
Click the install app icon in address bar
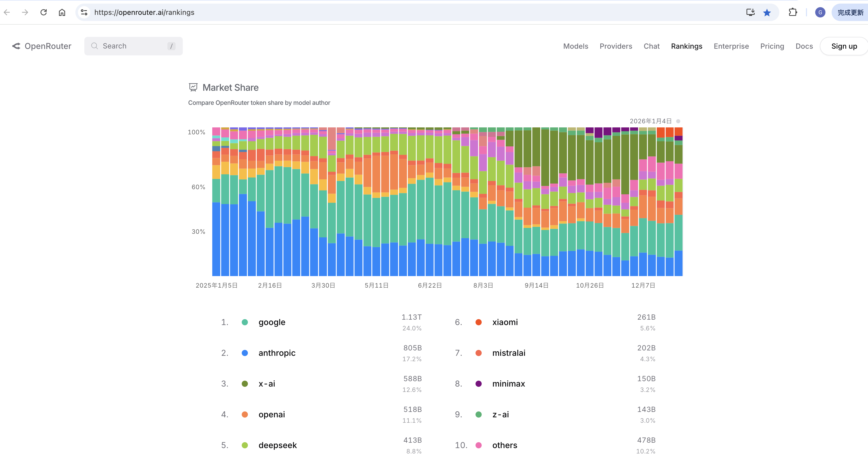750,13
